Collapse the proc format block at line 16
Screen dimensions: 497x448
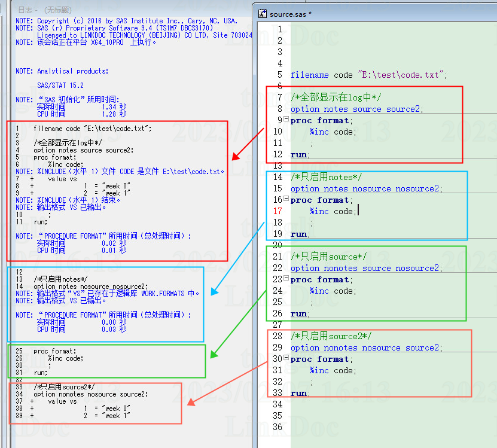coord(286,200)
